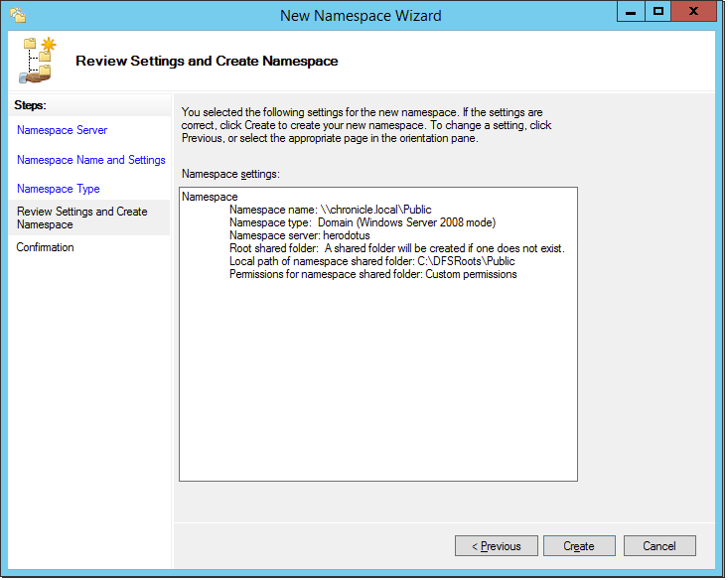Minimize the New Namespace Wizard window
Image resolution: width=728 pixels, height=580 pixels.
point(631,12)
